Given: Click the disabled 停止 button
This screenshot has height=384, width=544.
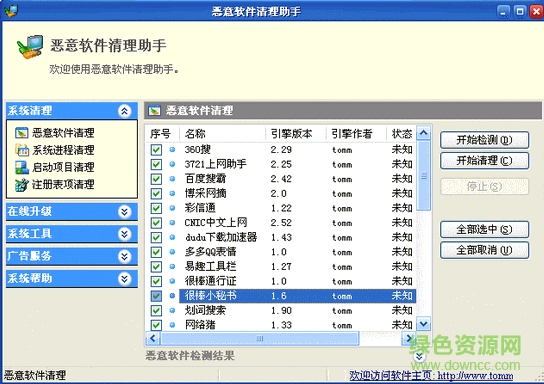Looking at the screenshot, I should coord(484,187).
